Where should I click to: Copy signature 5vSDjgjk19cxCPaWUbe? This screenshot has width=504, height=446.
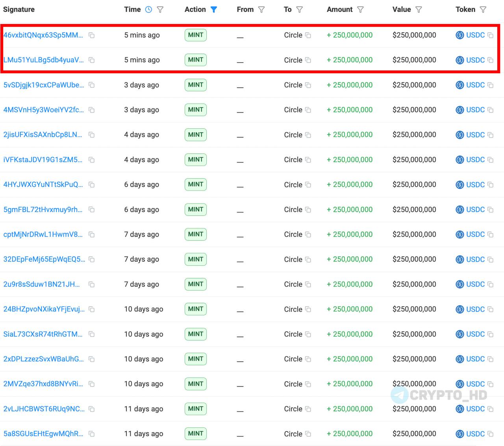(91, 85)
